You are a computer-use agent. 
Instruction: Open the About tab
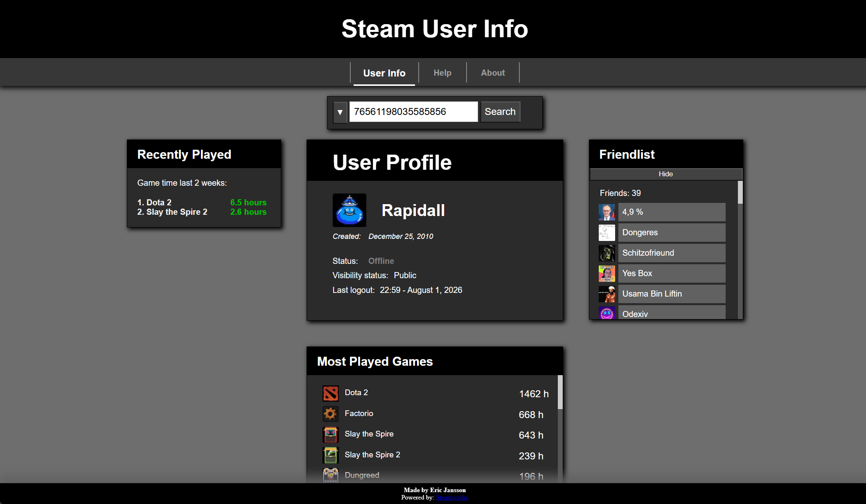[493, 73]
